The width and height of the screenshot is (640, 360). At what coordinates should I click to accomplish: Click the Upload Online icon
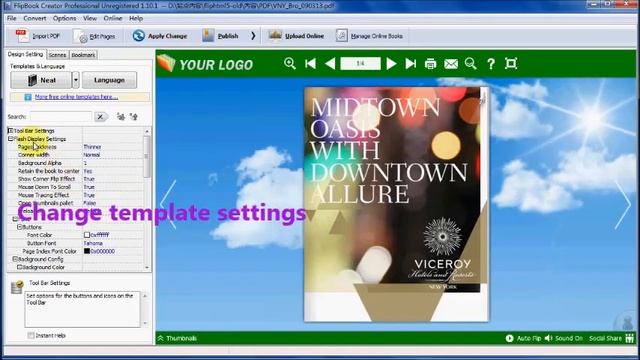click(275, 36)
